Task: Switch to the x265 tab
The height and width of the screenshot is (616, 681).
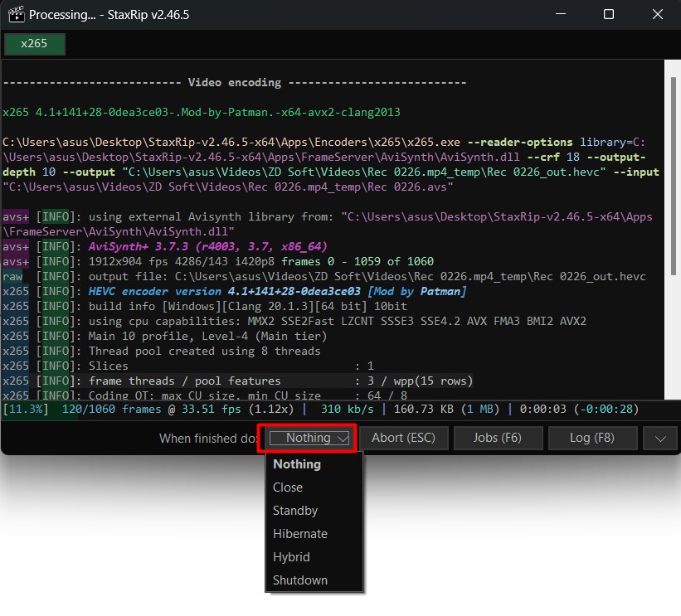Action: point(34,44)
